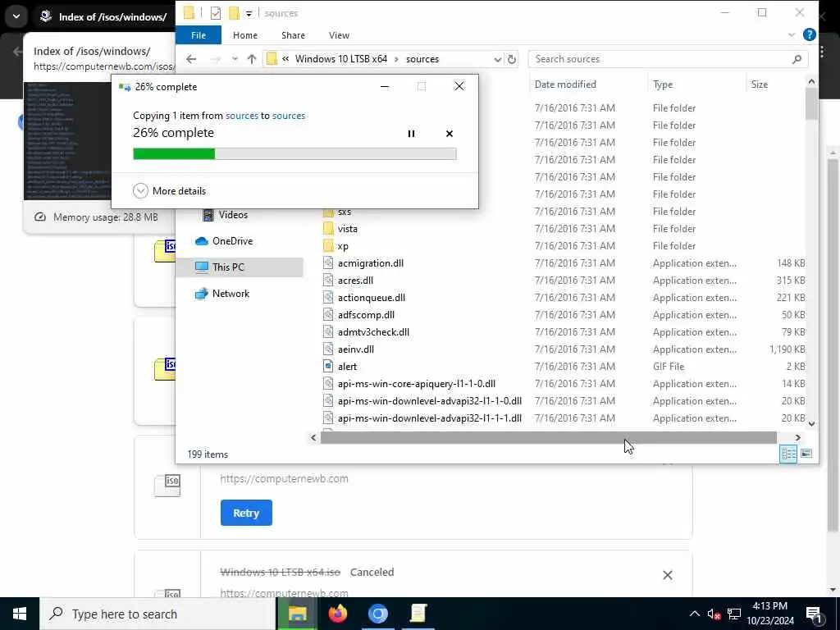Select the vista folder

pos(347,229)
